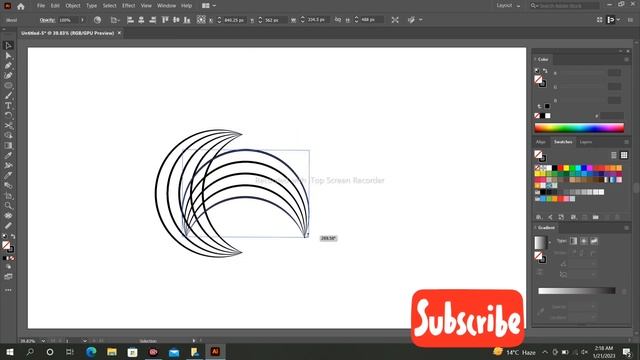Open the zoom level dropdown
640x360 pixels.
click(43, 341)
